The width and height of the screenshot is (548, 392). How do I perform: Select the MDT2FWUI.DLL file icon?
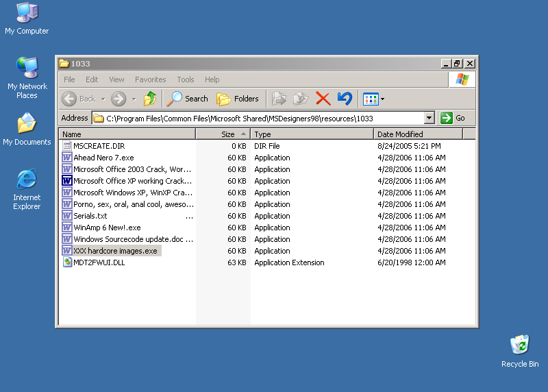pyautogui.click(x=67, y=262)
